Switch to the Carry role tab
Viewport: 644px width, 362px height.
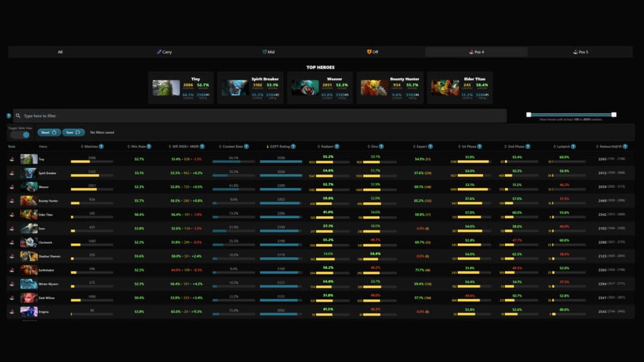point(164,52)
